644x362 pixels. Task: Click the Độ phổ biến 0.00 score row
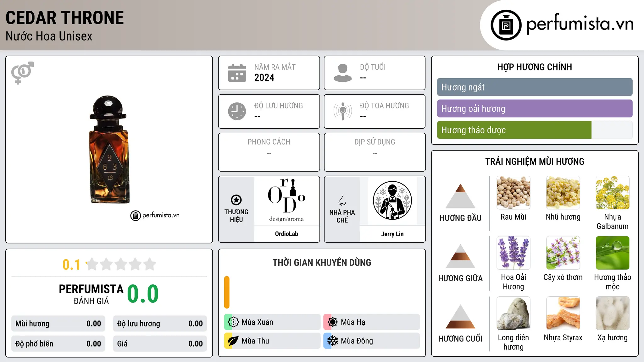(58, 344)
